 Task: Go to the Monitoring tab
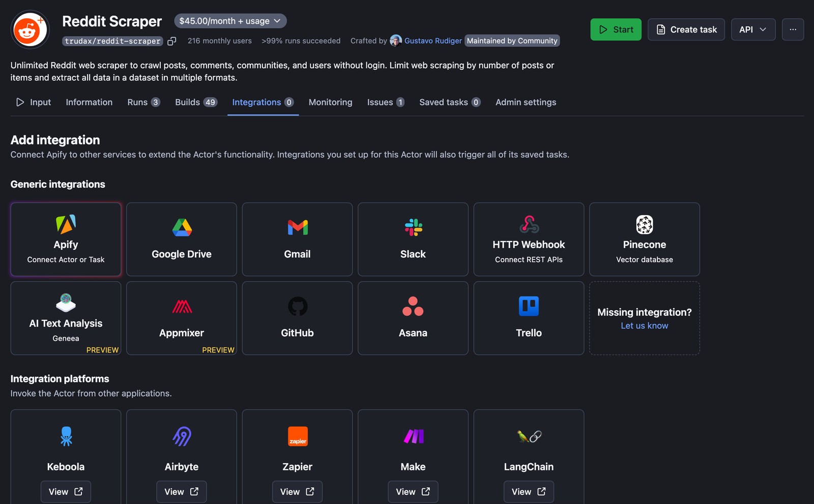pos(330,102)
